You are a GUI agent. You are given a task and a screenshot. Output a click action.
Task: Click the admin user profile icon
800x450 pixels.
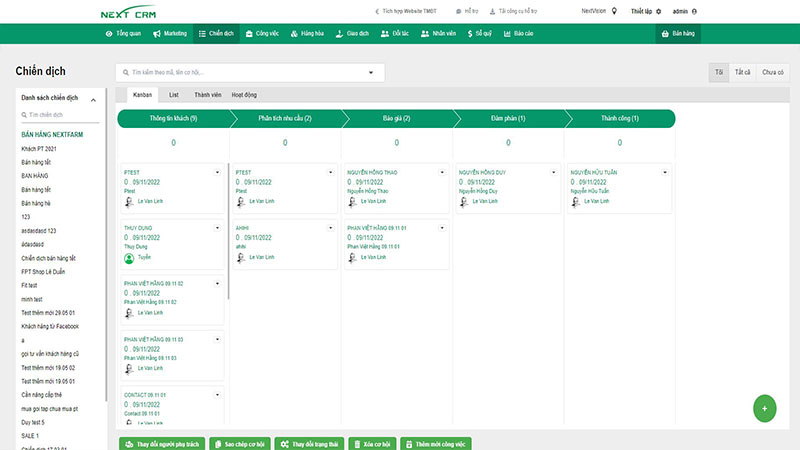(x=695, y=11)
